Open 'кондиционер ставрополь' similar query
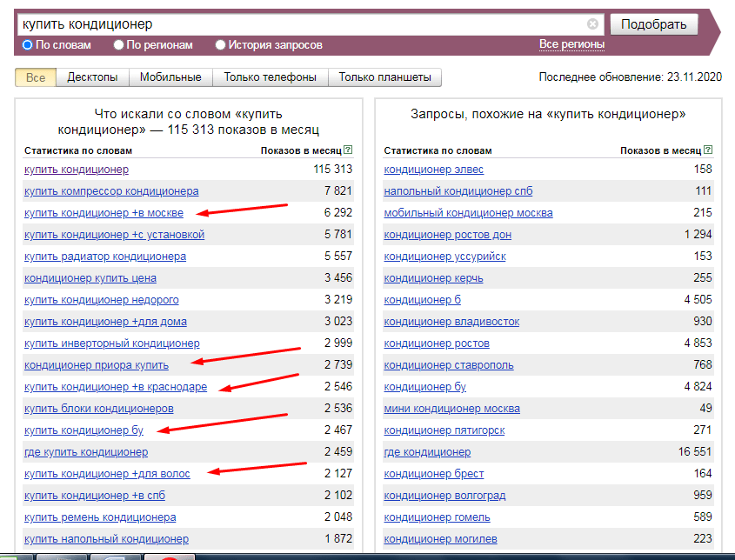Screen dimensions: 735x560 (x=449, y=365)
